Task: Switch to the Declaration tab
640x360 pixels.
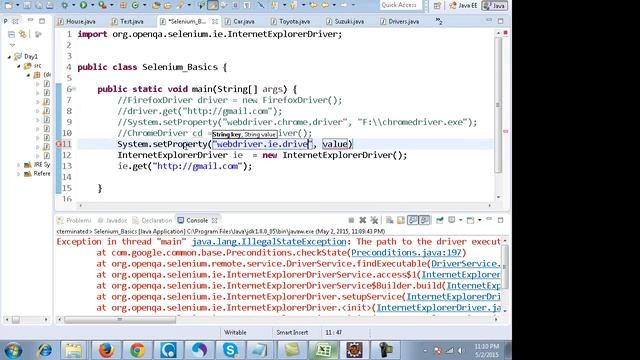Action: tap(152, 220)
